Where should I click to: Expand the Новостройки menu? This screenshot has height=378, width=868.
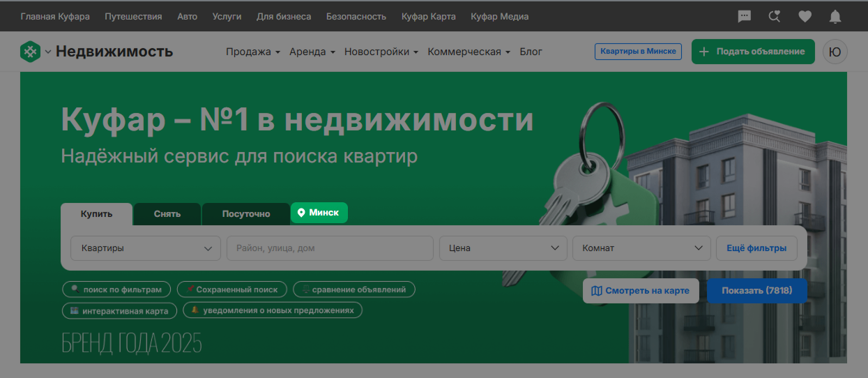tap(381, 52)
